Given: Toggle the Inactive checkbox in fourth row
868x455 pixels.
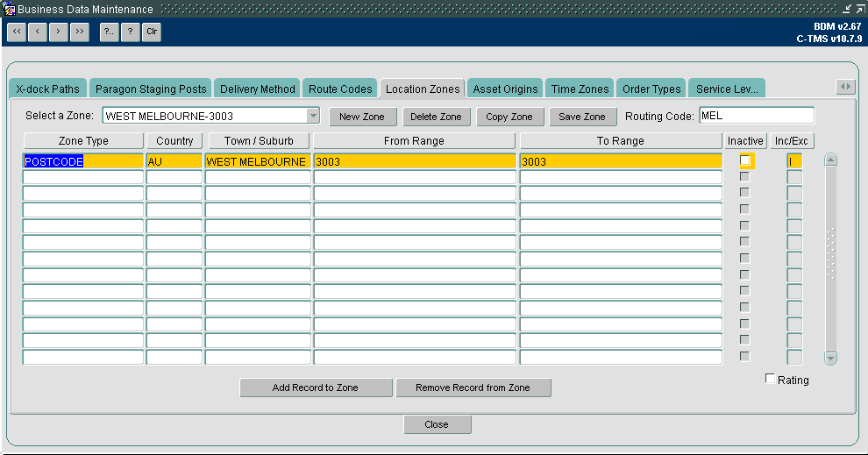Looking at the screenshot, I should coord(745,210).
